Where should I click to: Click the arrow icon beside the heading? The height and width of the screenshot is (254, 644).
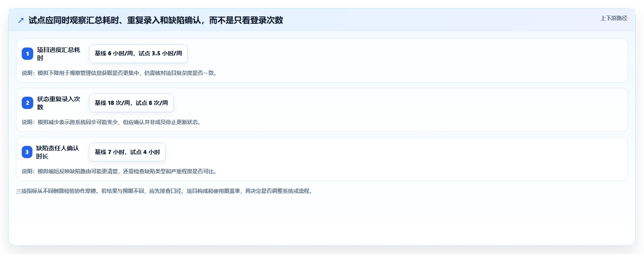point(21,20)
